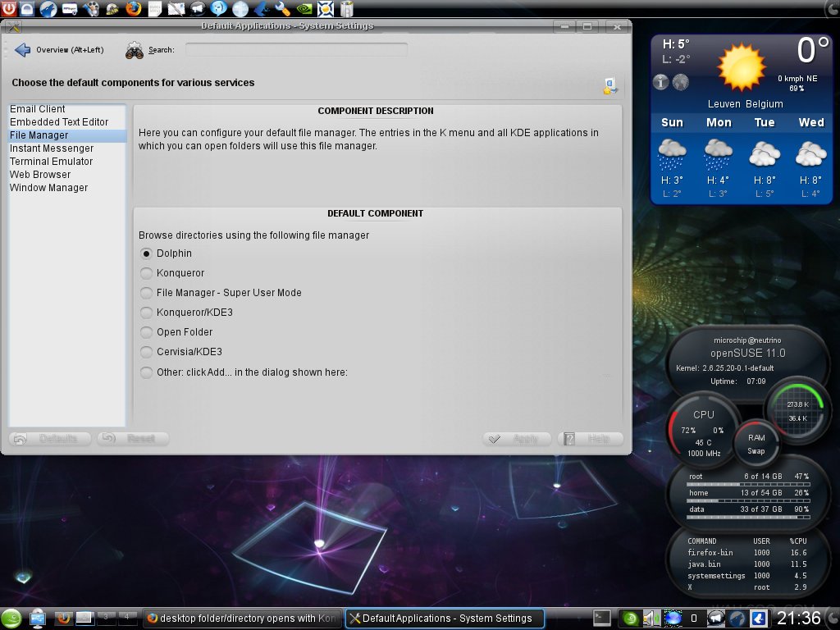Select Window Manager in the services list

67,188
